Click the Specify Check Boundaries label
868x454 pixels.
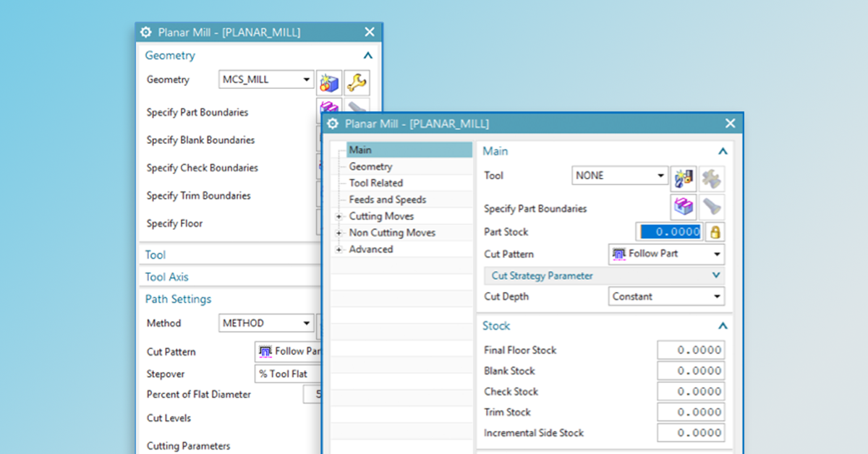pos(202,168)
